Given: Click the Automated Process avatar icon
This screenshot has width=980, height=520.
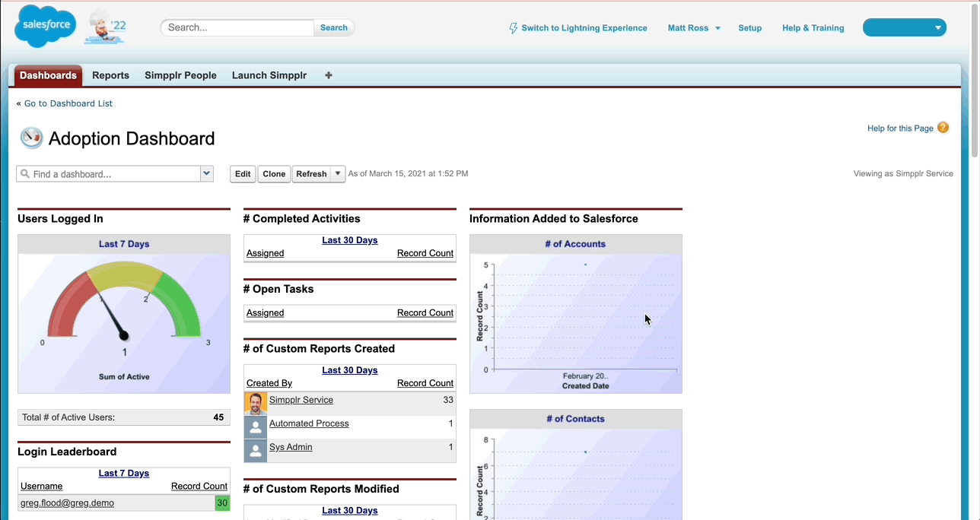Looking at the screenshot, I should (x=255, y=426).
